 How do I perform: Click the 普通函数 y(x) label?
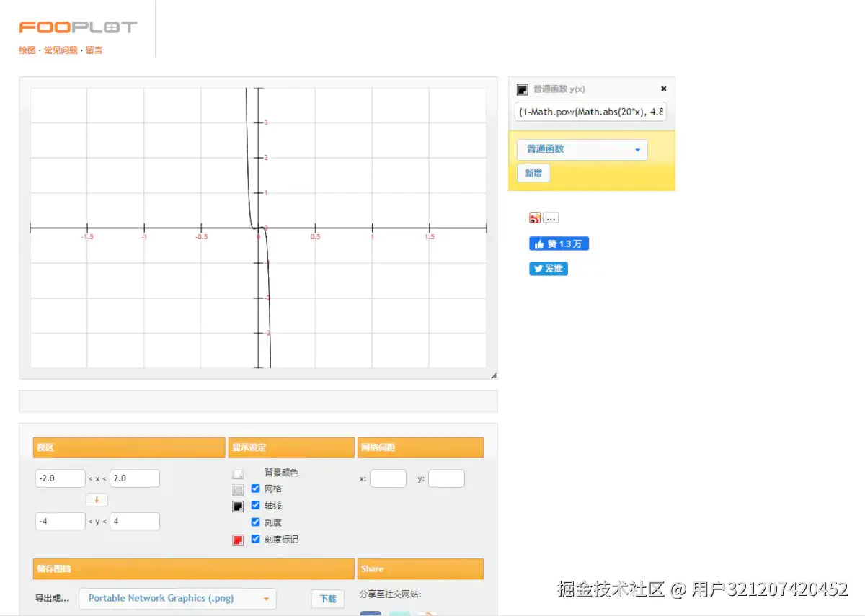(559, 89)
